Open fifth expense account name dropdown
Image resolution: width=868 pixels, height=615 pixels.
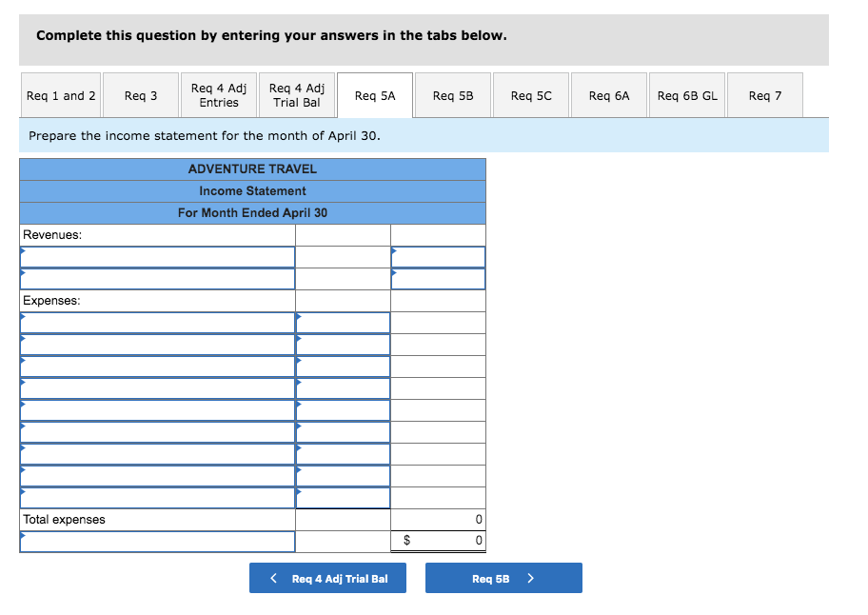point(157,410)
